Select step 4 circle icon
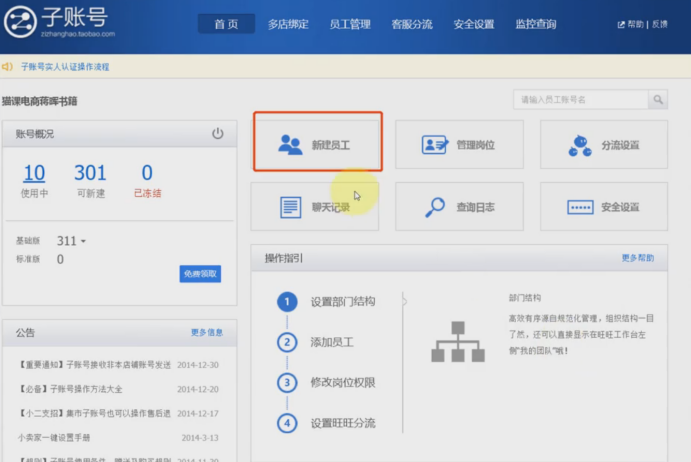Viewport: 691px width, 462px height. tap(287, 423)
